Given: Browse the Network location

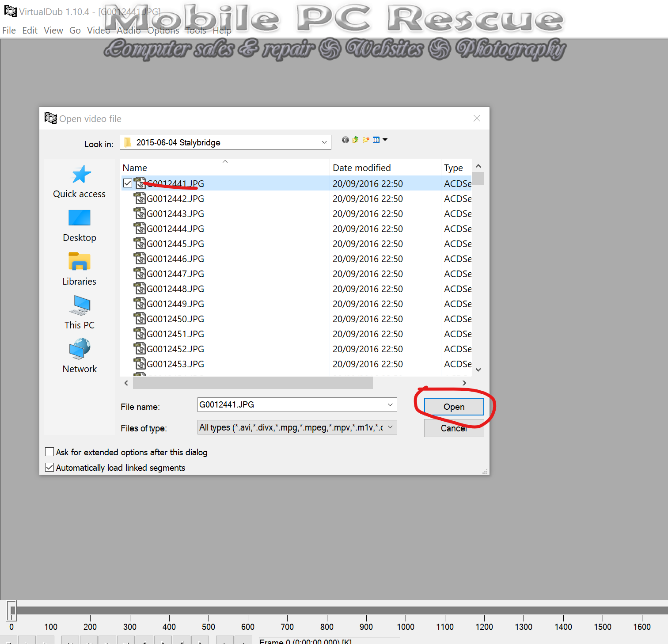Looking at the screenshot, I should pyautogui.click(x=80, y=356).
